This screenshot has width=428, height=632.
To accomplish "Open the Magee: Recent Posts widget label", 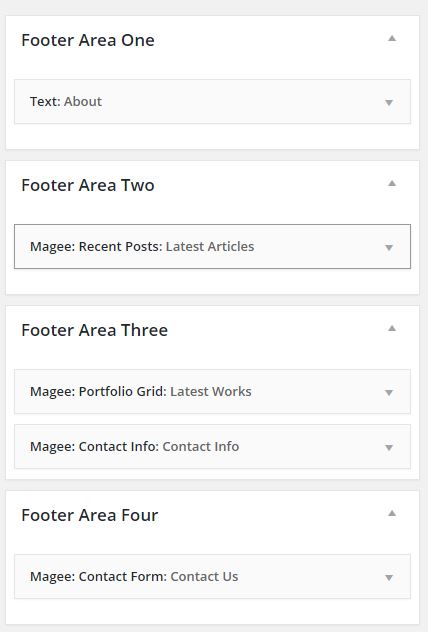I will pos(142,247).
